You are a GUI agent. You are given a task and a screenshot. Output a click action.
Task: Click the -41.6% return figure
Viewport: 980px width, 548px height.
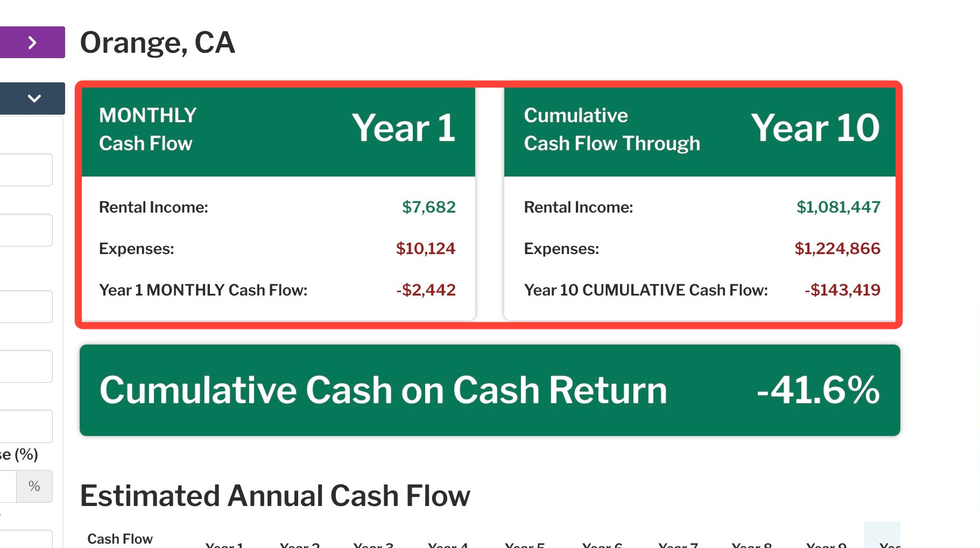pyautogui.click(x=818, y=390)
